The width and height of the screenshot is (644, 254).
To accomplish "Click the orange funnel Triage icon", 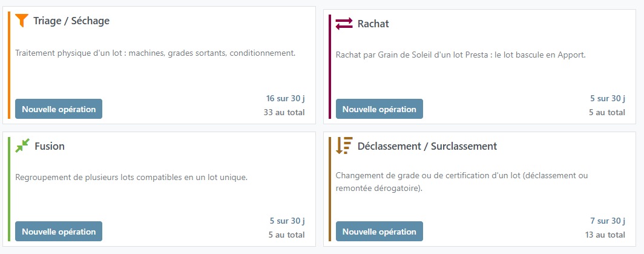I will pyautogui.click(x=22, y=20).
